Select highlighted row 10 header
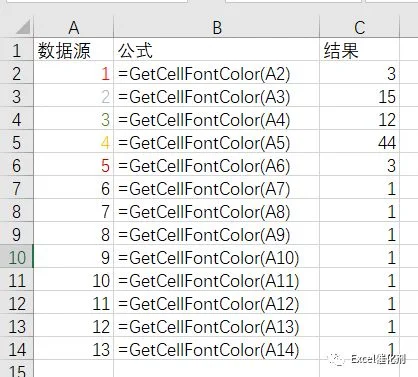The image size is (418, 377). pos(17,256)
